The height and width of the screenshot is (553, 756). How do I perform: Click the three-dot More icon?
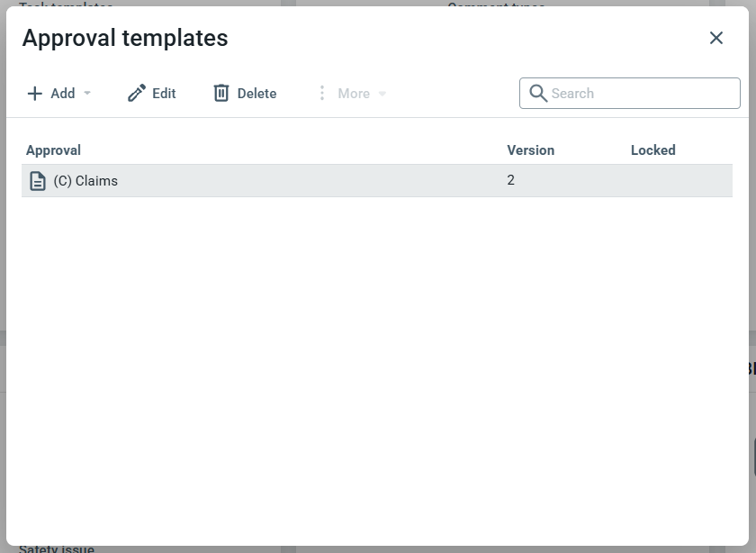pyautogui.click(x=322, y=94)
